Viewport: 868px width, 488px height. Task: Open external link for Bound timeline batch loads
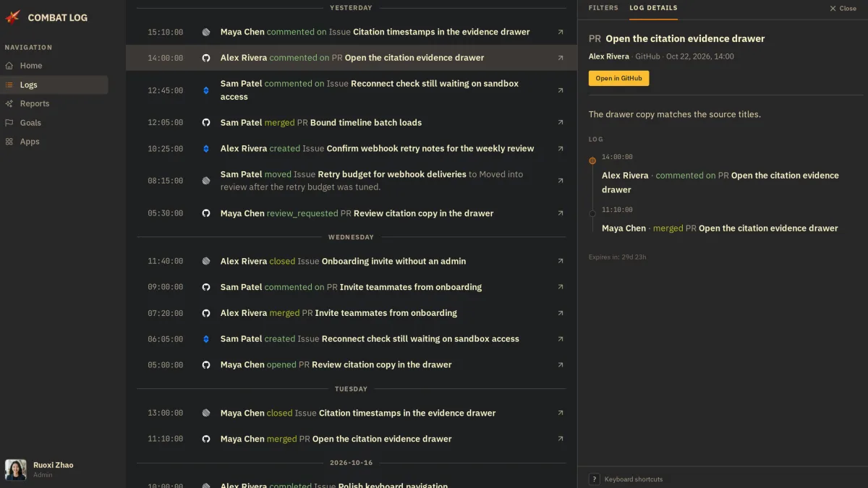coord(561,123)
